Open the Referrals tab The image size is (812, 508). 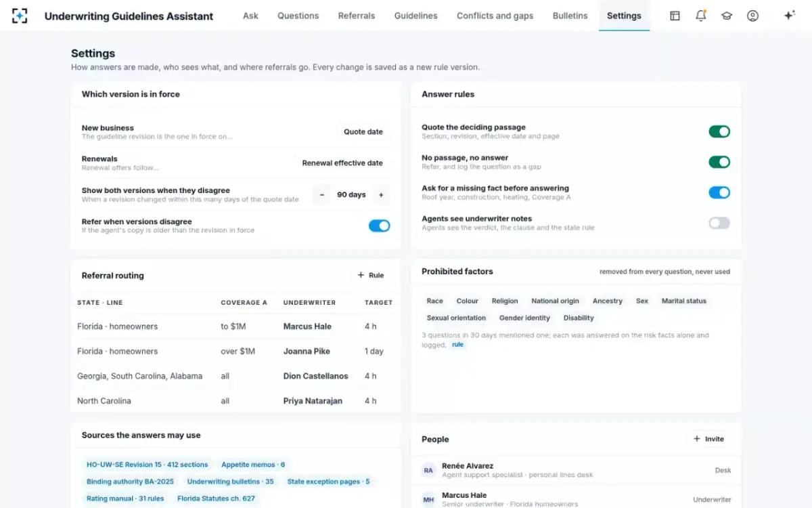click(x=357, y=16)
